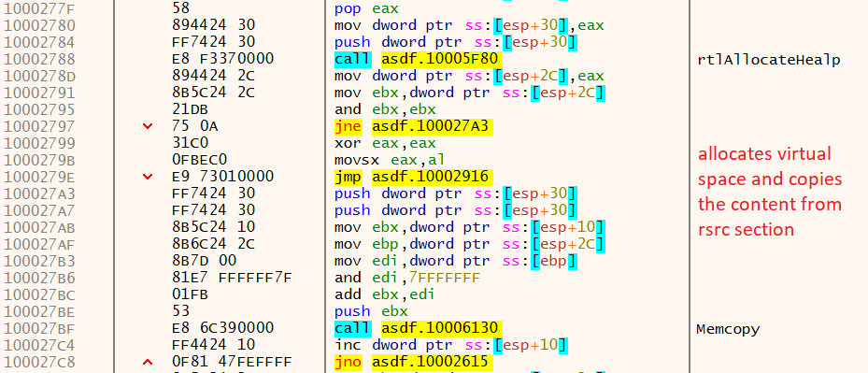Select inc dword ptr ss:[esp+10] instruction

tap(451, 345)
